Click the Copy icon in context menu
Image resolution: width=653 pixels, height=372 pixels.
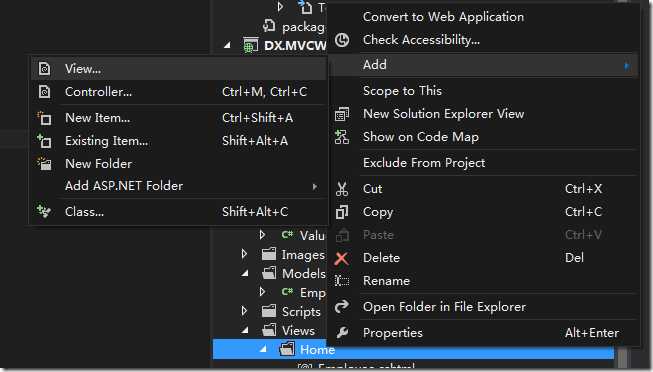pos(342,212)
